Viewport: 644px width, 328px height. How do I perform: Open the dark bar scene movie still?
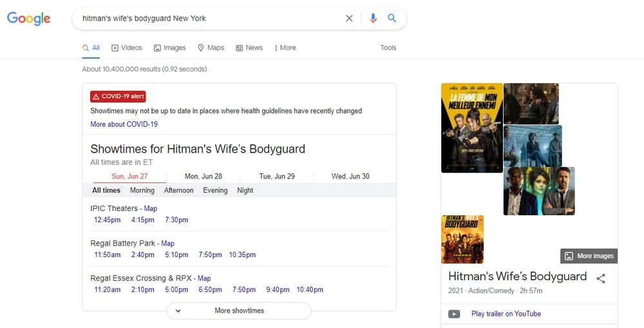(531, 104)
